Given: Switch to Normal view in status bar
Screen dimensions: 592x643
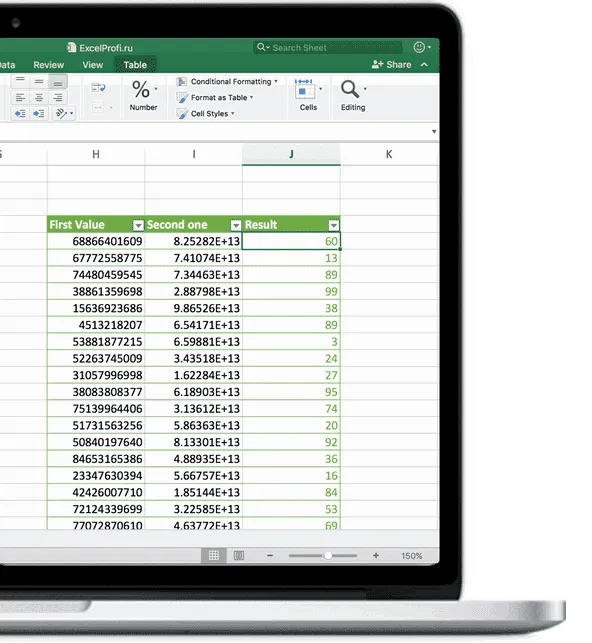Looking at the screenshot, I should [x=214, y=556].
